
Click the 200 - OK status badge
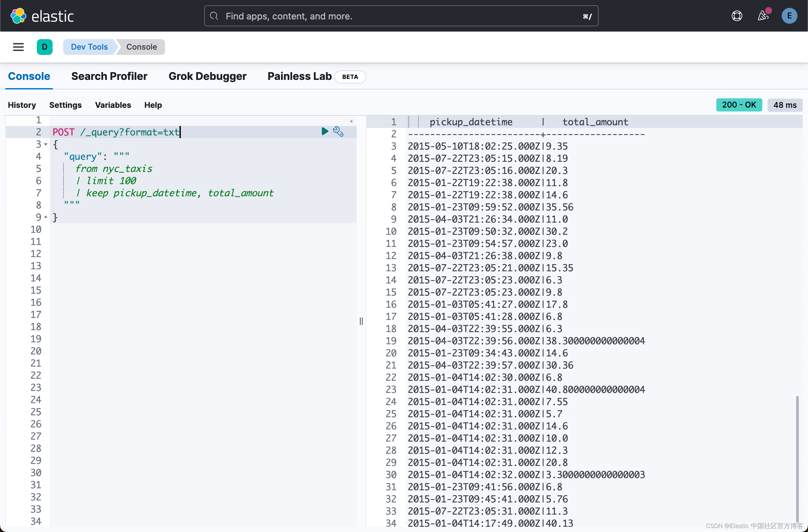point(739,105)
